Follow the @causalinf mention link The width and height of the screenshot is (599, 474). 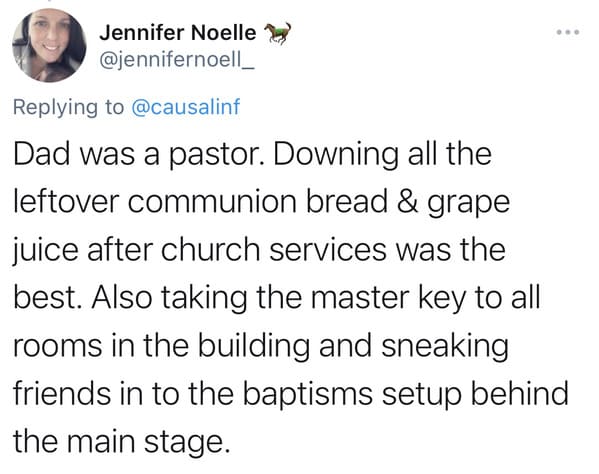pos(186,107)
